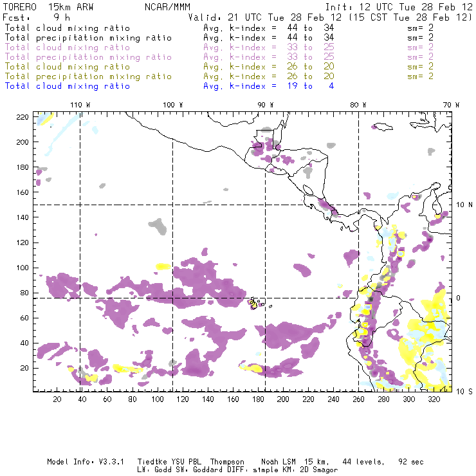Click the "320" tick label on the bottom axis
Viewport: 476px width, 476px height.
434,399
